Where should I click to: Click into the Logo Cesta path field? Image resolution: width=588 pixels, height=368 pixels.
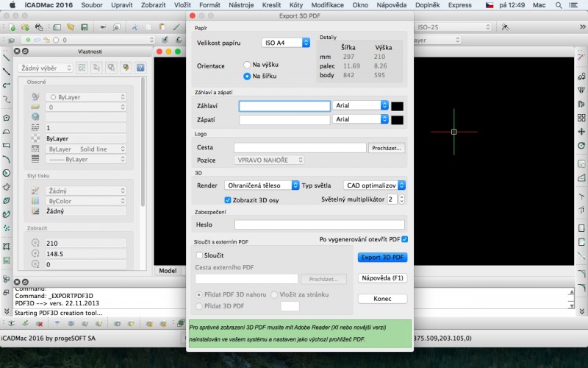coord(300,148)
